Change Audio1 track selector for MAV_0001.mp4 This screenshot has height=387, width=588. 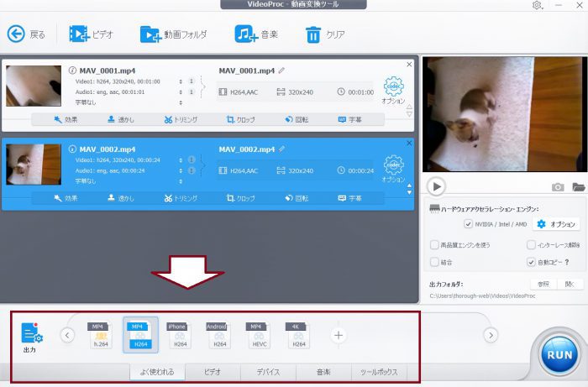[x=181, y=92]
